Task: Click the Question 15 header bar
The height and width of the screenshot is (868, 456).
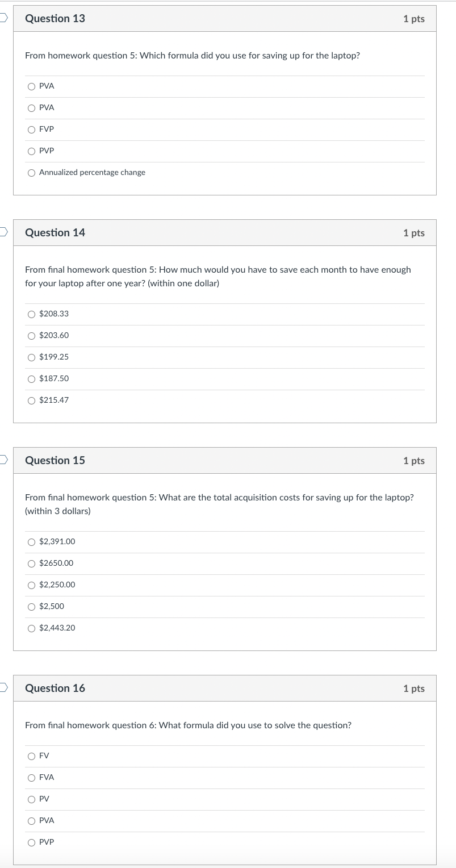Action: pos(224,460)
